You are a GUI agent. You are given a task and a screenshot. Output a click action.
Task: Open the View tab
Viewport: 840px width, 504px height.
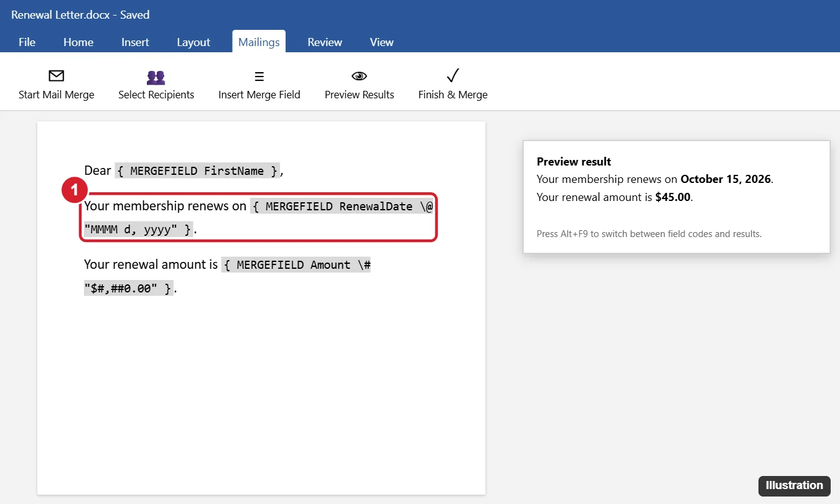tap(382, 42)
